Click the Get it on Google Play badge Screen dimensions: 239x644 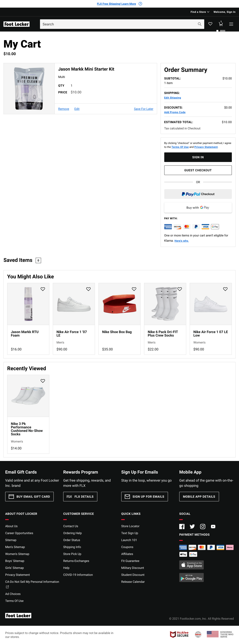point(191,577)
